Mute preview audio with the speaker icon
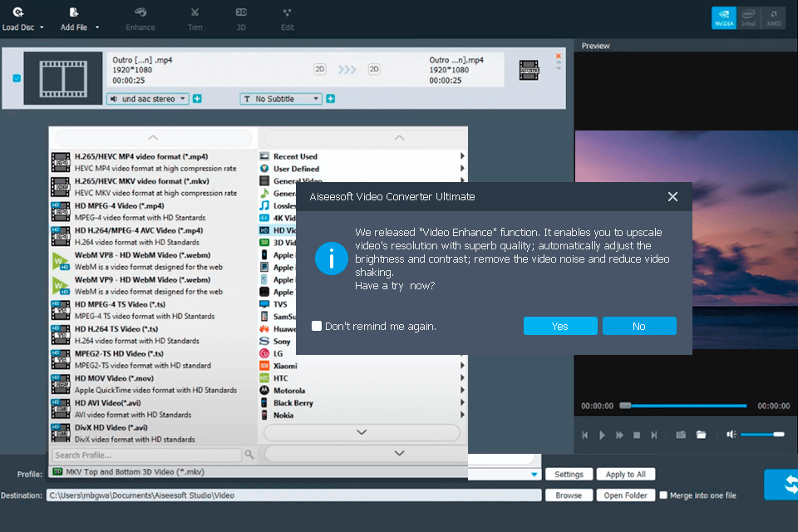798x532 pixels. 732,433
